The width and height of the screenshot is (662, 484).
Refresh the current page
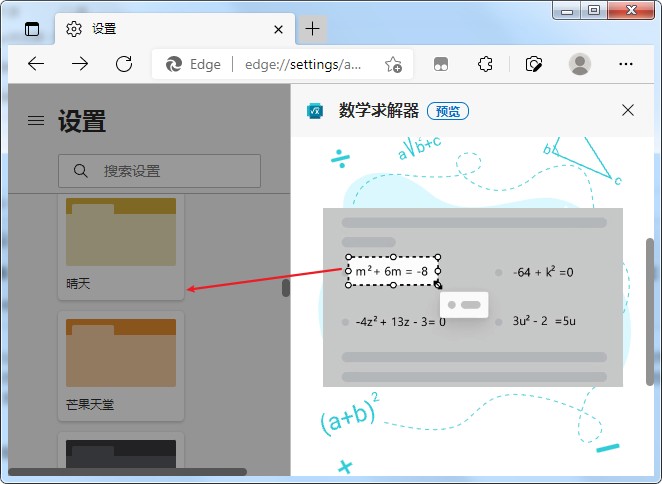pos(124,64)
